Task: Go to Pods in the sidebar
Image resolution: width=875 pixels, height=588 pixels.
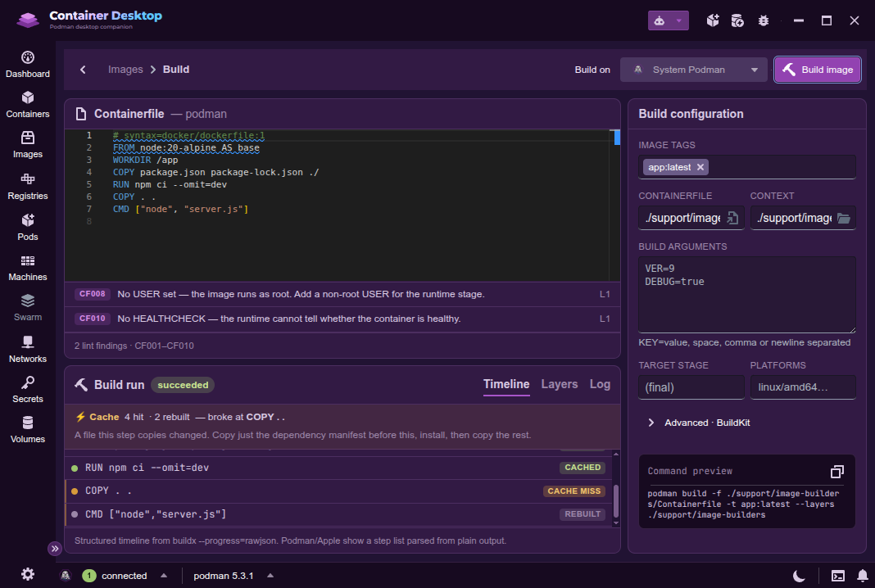Action: tap(27, 228)
